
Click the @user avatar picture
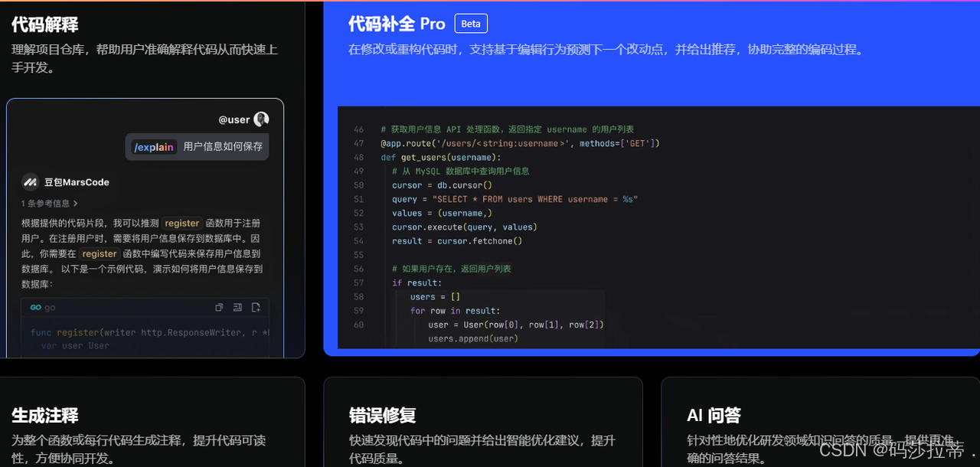(261, 119)
